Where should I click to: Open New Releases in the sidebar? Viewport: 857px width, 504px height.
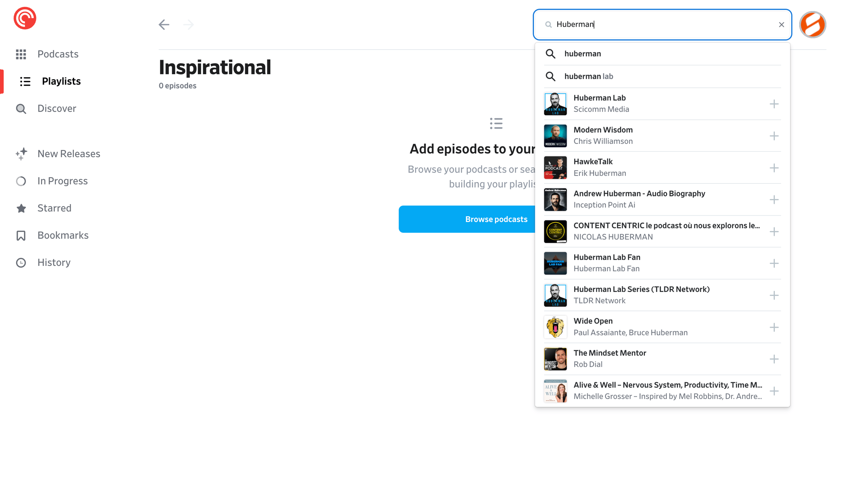point(69,153)
